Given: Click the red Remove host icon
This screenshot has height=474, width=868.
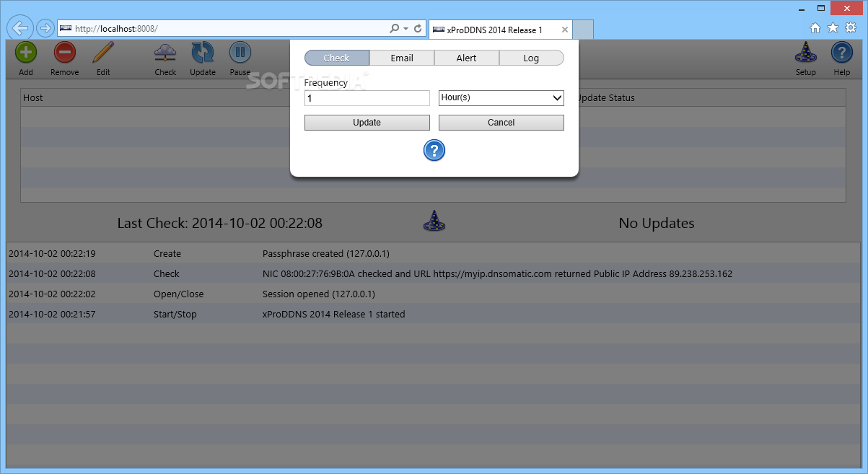Looking at the screenshot, I should pyautogui.click(x=65, y=52).
